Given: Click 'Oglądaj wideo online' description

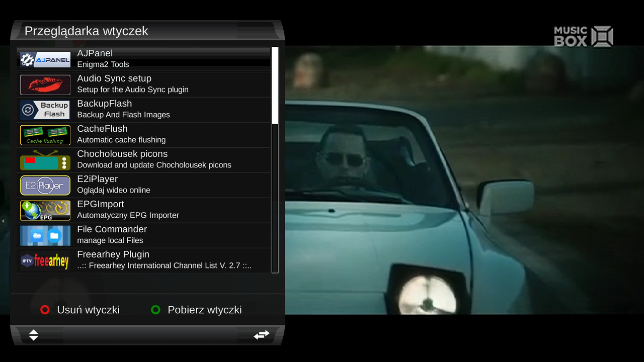Looking at the screenshot, I should (114, 190).
